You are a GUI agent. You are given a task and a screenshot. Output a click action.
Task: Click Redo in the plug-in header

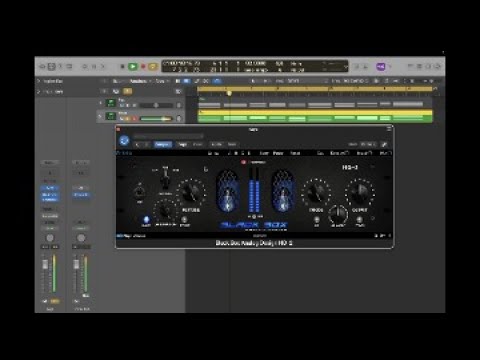[x=232, y=144]
